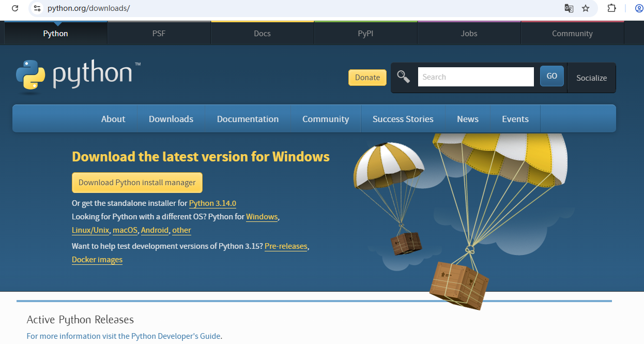Open the Success Stories navigation menu
The width and height of the screenshot is (644, 344).
[x=403, y=119]
